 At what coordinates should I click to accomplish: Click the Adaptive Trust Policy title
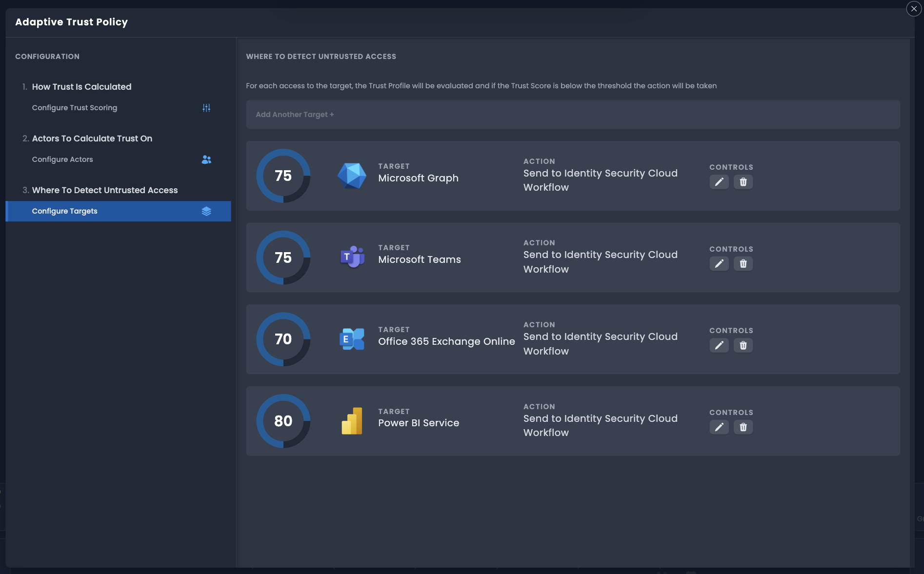click(x=71, y=22)
